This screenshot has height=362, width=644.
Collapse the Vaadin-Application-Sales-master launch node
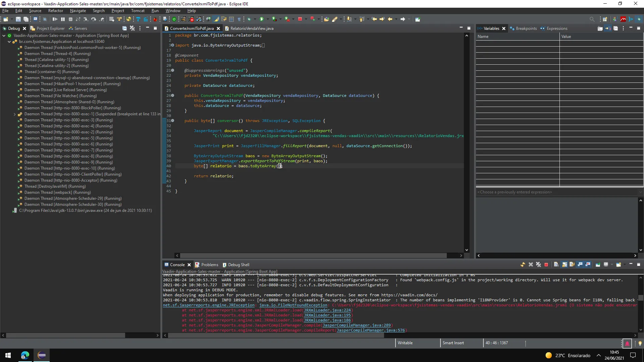pyautogui.click(x=4, y=36)
